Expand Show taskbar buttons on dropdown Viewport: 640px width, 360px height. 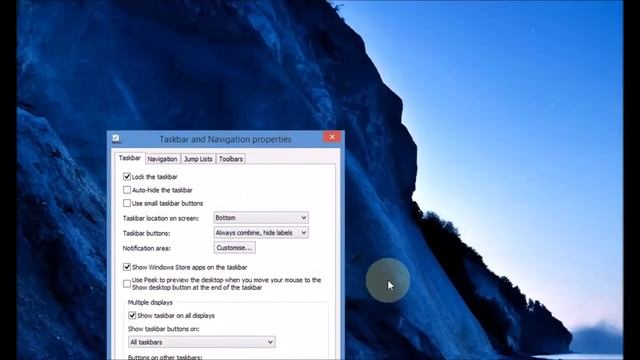[x=202, y=342]
